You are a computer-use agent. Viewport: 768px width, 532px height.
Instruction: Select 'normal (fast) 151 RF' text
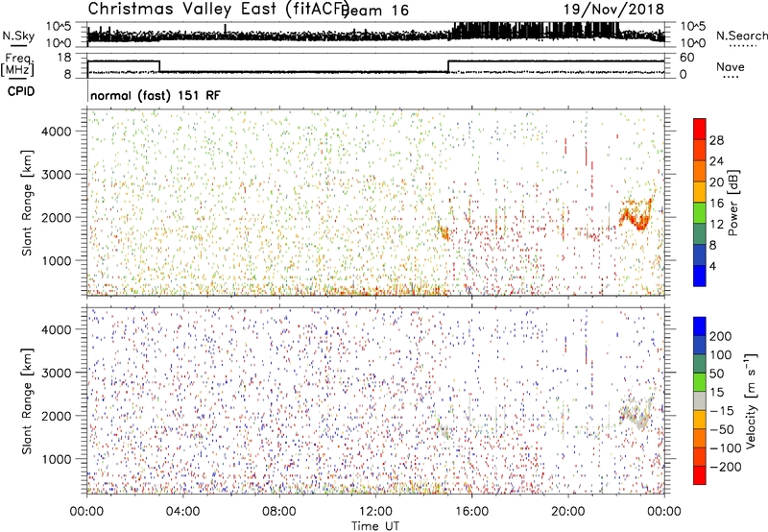[x=156, y=95]
